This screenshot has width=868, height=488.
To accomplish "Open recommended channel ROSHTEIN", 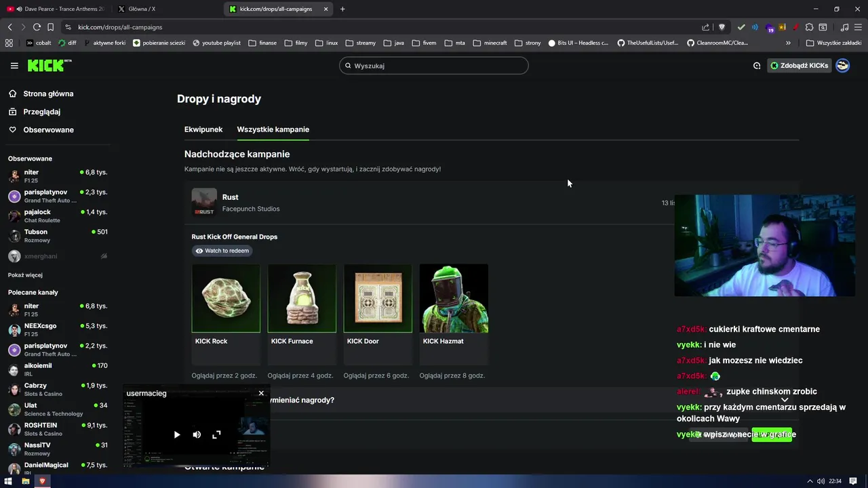I will click(58, 429).
